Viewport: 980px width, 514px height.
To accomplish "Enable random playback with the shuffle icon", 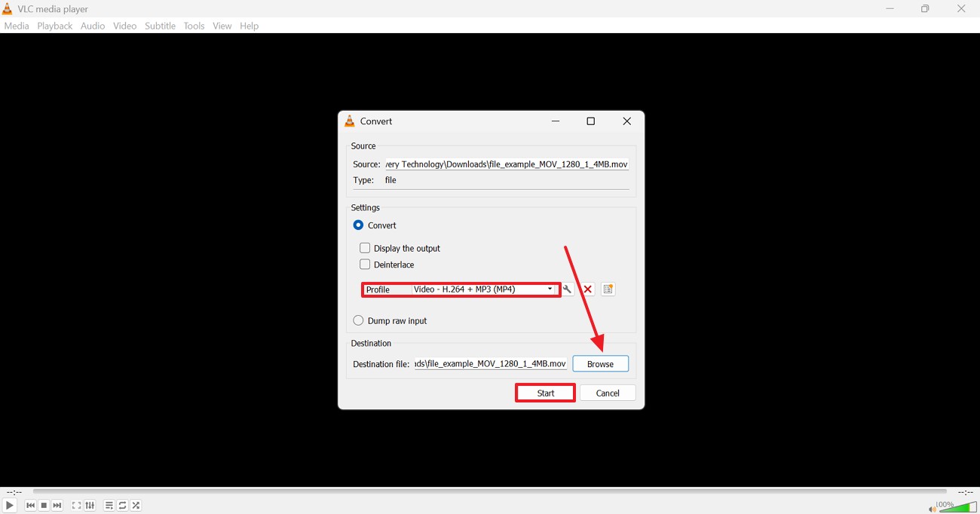I will pos(136,505).
